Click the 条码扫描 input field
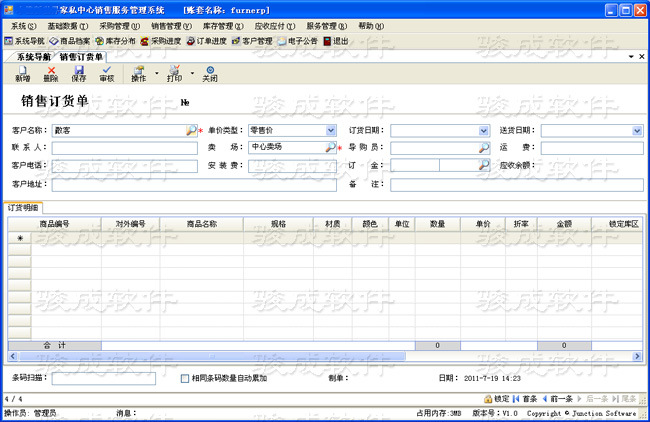 (104, 378)
